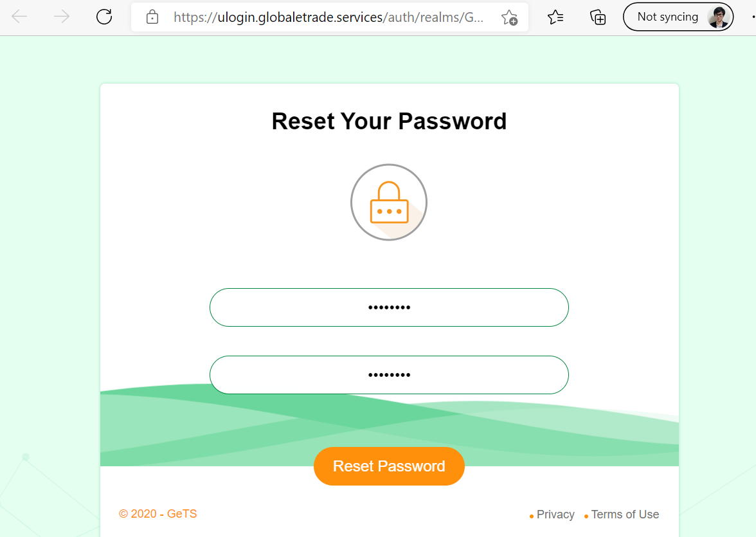Open the Terms of Use link
The width and height of the screenshot is (756, 537).
coord(625,514)
